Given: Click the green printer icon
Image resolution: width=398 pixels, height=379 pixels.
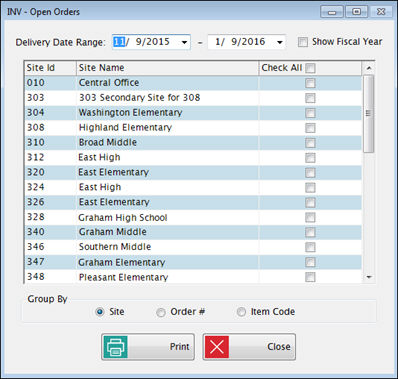Looking at the screenshot, I should coord(115,347).
